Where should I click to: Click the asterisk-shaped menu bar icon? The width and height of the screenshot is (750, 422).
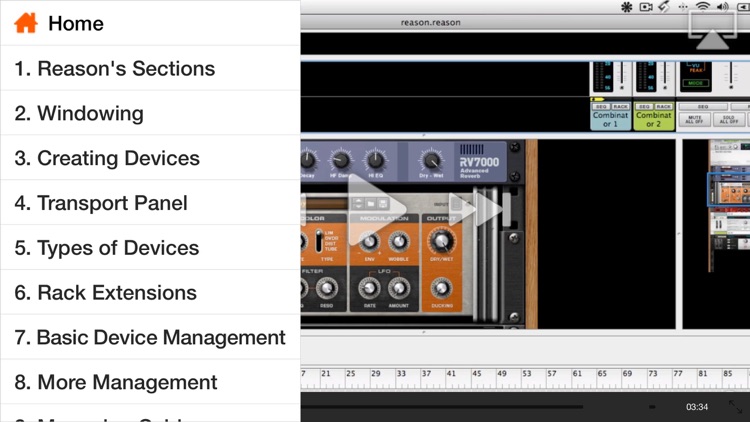627,7
